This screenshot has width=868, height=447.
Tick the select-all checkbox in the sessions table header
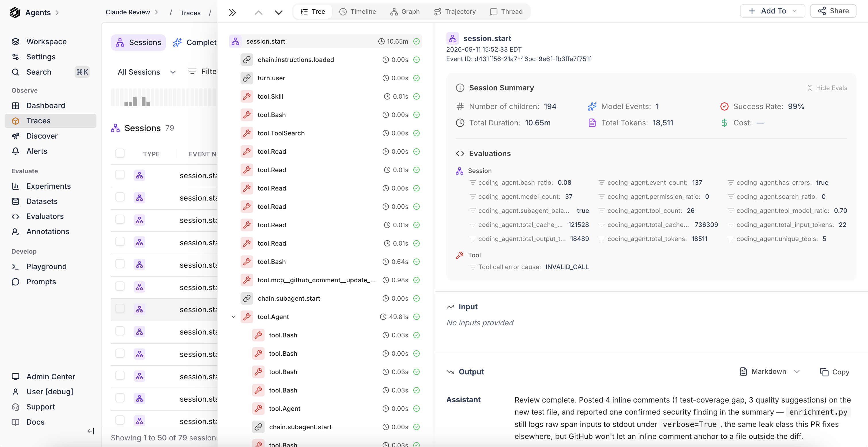(120, 153)
